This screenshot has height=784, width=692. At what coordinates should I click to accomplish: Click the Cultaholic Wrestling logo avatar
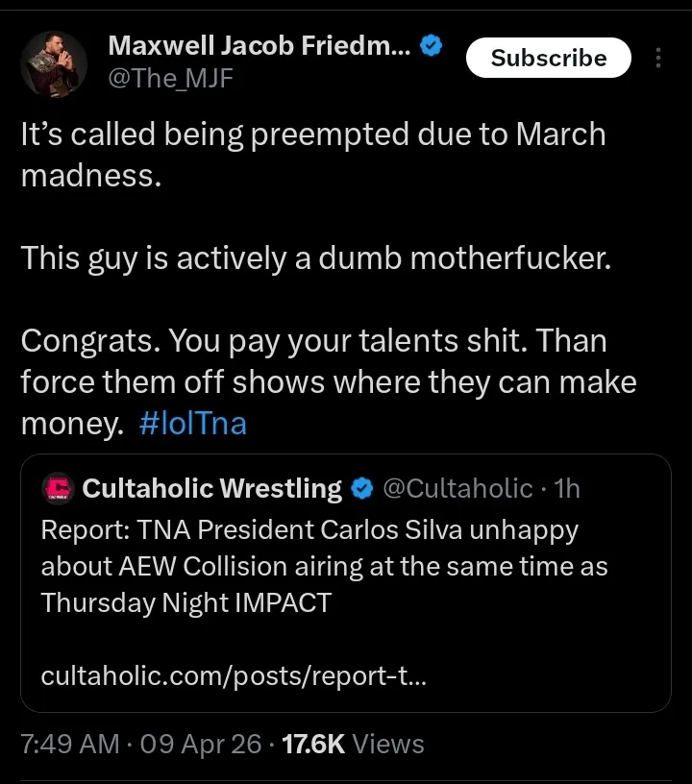tap(60, 489)
